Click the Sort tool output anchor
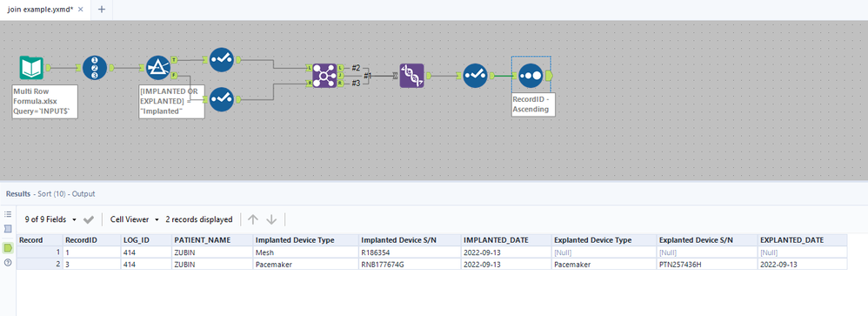 [x=549, y=75]
